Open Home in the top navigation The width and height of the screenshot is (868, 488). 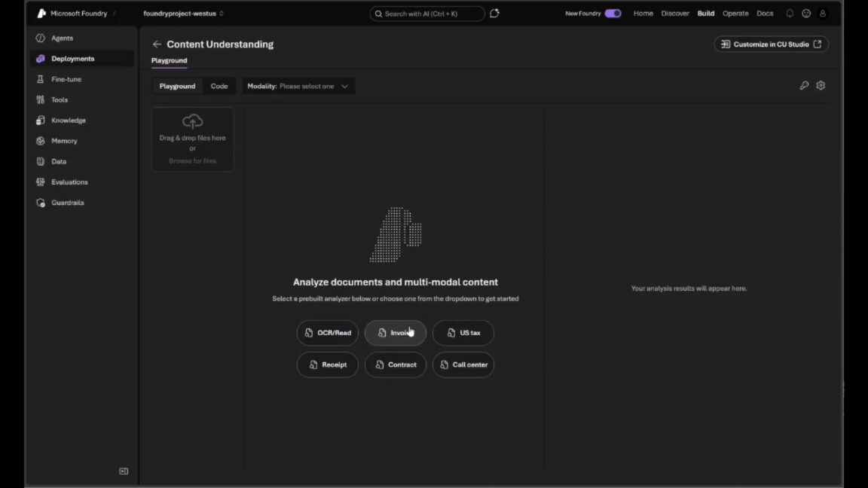point(643,14)
